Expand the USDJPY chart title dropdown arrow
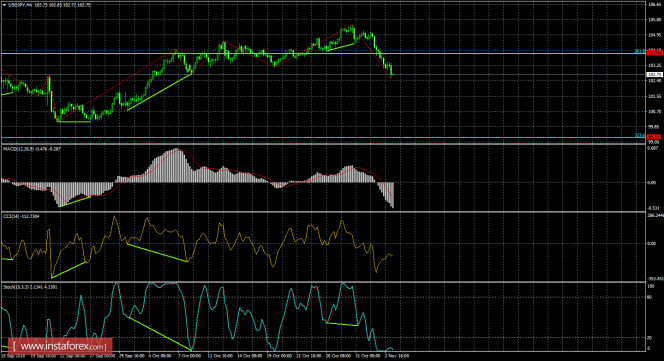The image size is (664, 361). (4, 5)
